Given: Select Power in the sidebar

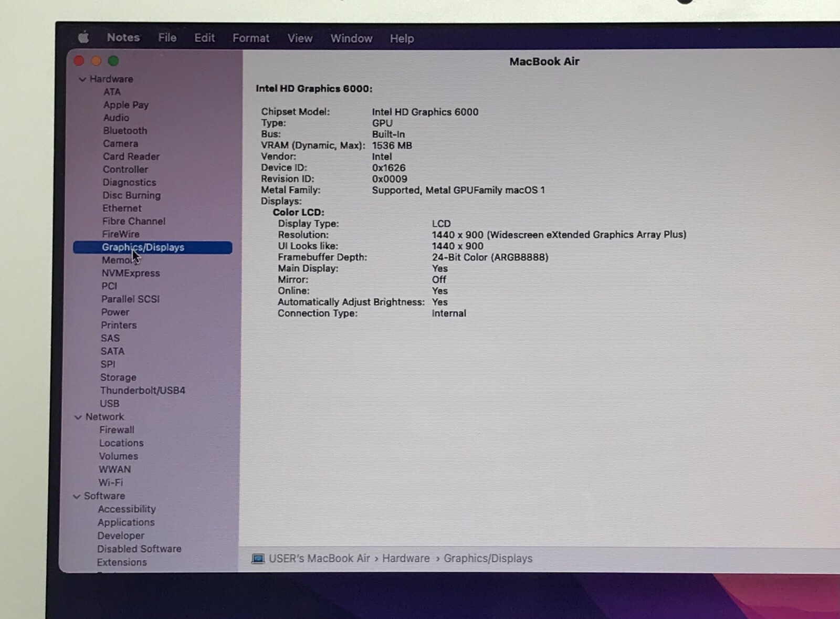Looking at the screenshot, I should click(115, 312).
